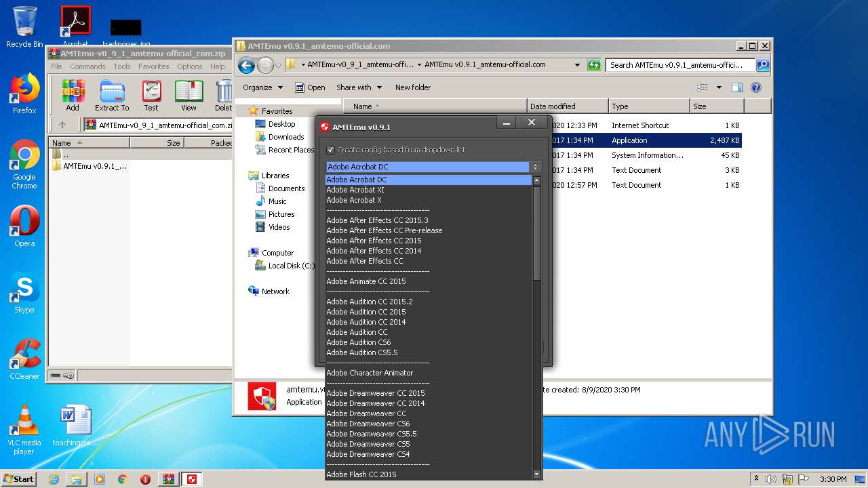Select the VLC media player desktop icon
The height and width of the screenshot is (488, 868).
coord(24,430)
